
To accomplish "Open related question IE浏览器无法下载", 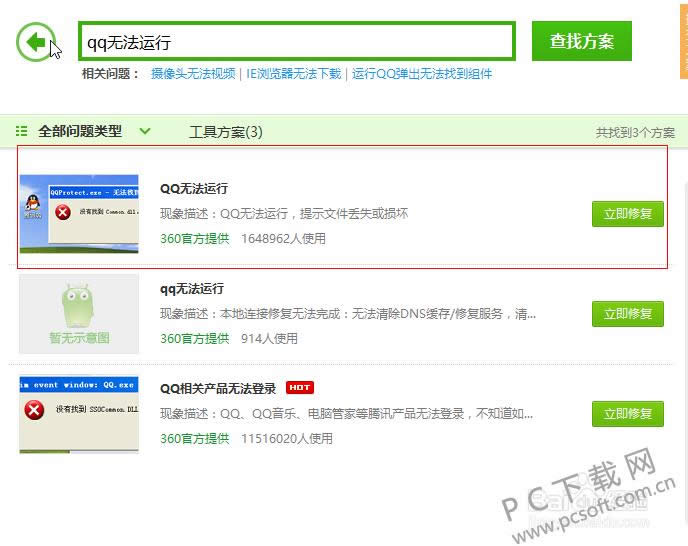I will 294,74.
